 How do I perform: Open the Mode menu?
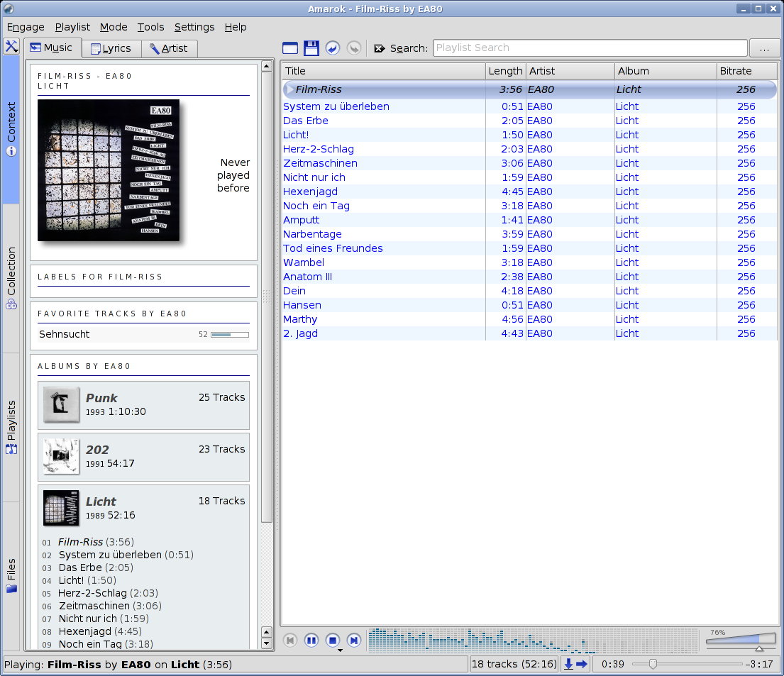(114, 27)
